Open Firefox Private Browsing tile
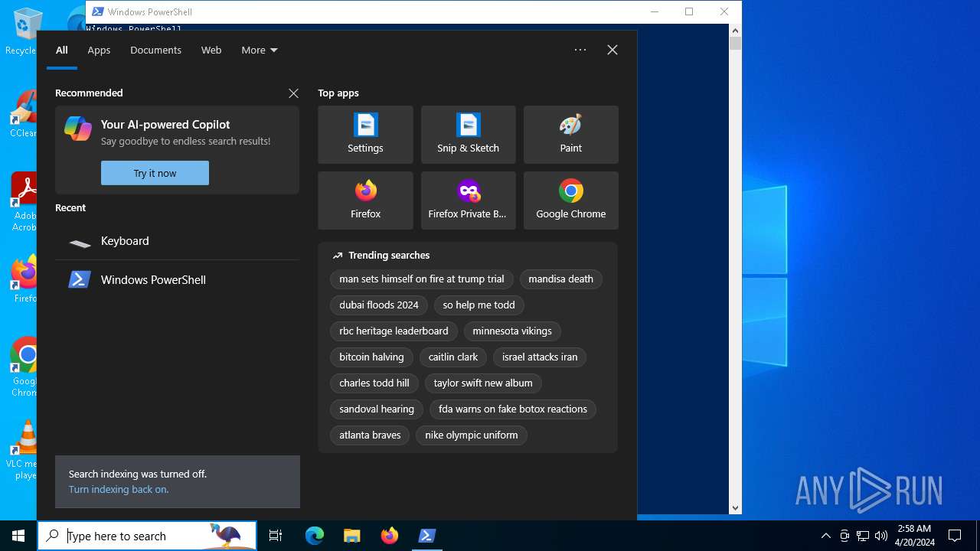Viewport: 980px width, 551px height. pos(468,201)
